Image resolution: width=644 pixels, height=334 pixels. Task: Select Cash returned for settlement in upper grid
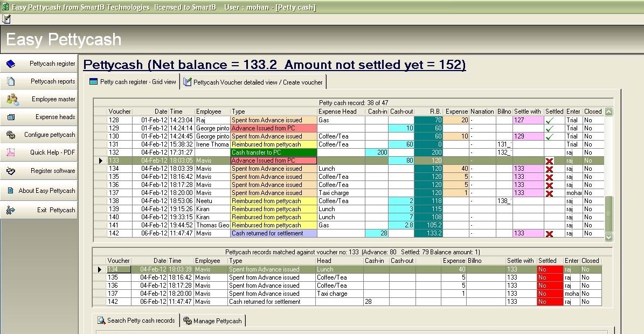pos(274,233)
